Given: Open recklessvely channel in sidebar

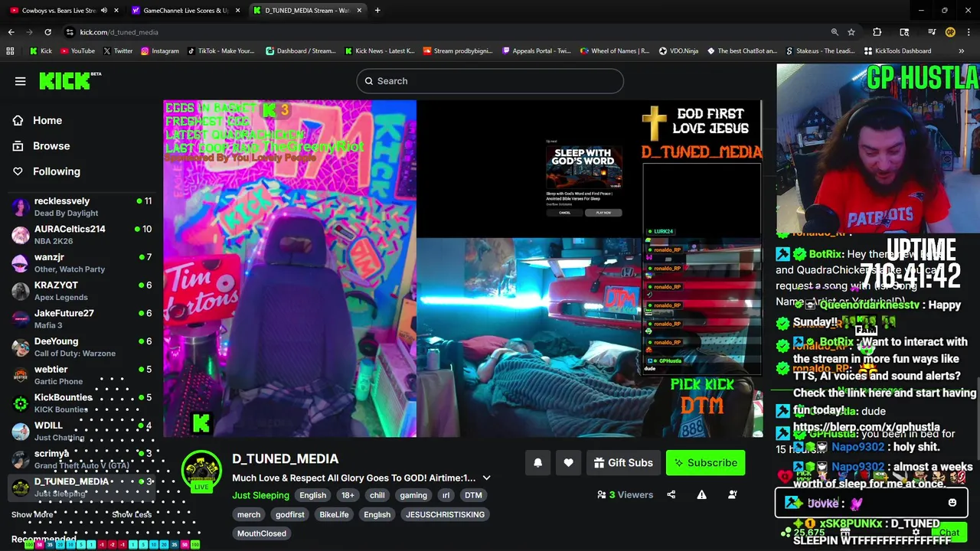Looking at the screenshot, I should (81, 207).
